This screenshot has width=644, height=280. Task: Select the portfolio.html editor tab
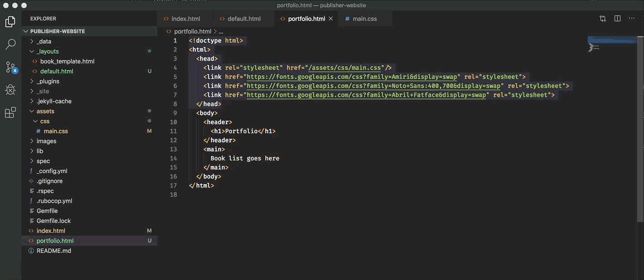(306, 19)
